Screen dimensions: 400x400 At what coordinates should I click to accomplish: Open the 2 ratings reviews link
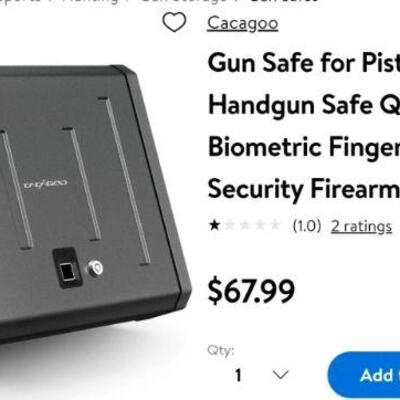[x=361, y=227]
